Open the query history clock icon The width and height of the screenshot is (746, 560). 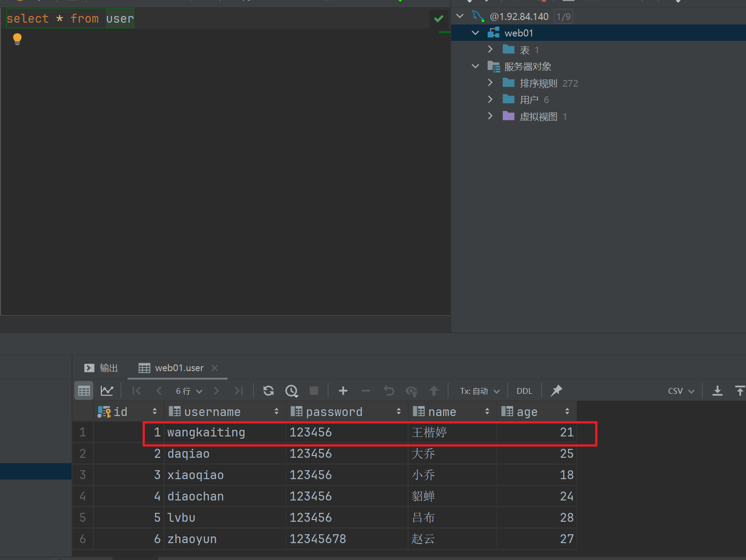click(x=292, y=391)
